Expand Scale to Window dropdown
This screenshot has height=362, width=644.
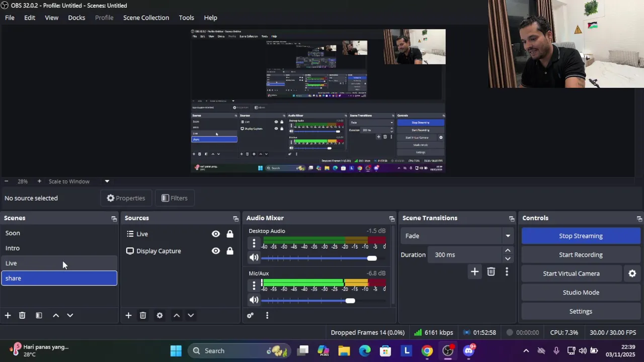tap(107, 181)
